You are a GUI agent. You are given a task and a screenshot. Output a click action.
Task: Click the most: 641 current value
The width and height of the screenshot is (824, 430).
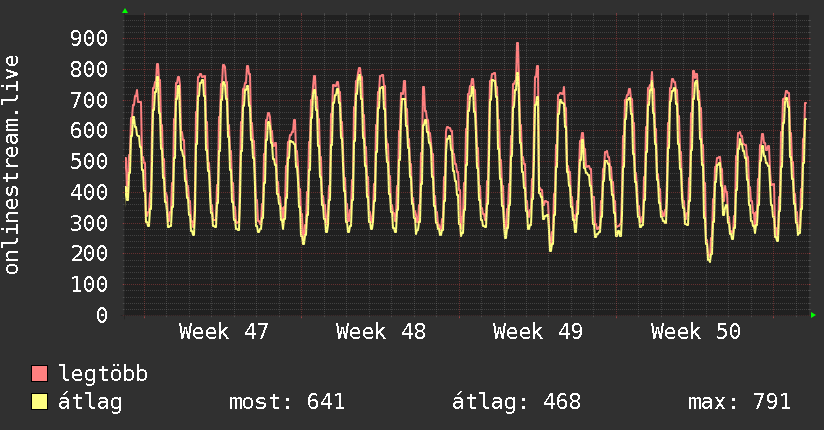(x=287, y=402)
